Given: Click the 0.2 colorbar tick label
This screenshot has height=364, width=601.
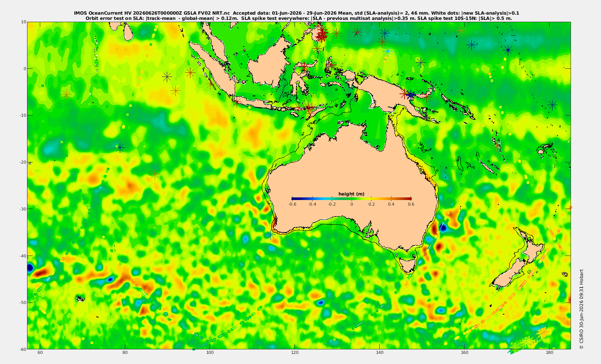Looking at the screenshot, I should 371,204.
